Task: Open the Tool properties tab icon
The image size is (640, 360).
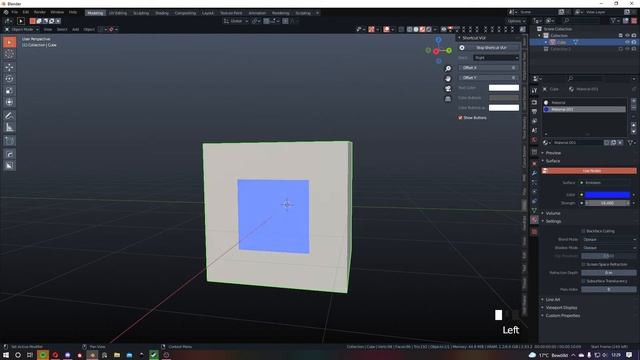Action: (x=534, y=91)
